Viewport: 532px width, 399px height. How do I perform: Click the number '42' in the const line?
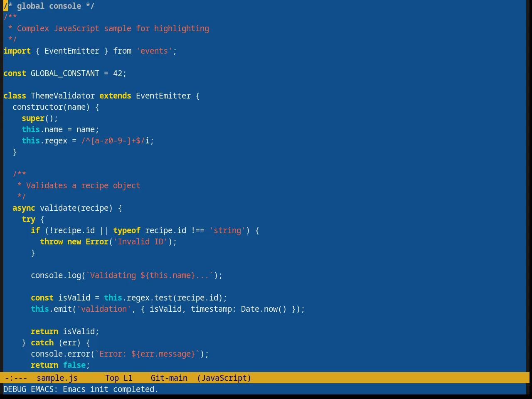click(x=118, y=73)
